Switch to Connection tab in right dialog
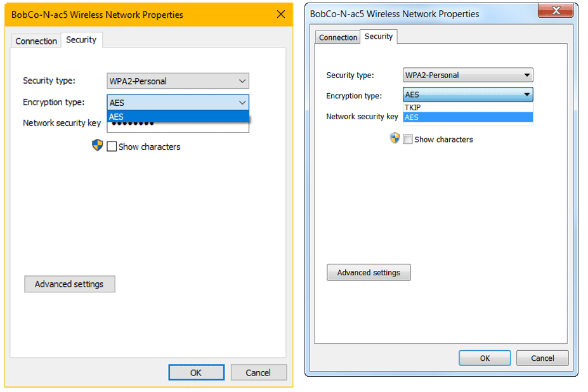Screen dimensions: 588x392 338,37
